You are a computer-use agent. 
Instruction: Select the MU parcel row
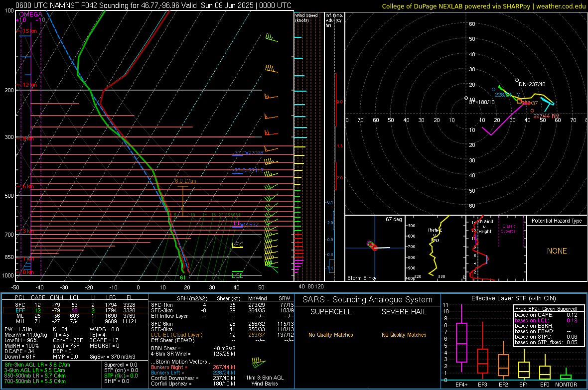pos(75,321)
